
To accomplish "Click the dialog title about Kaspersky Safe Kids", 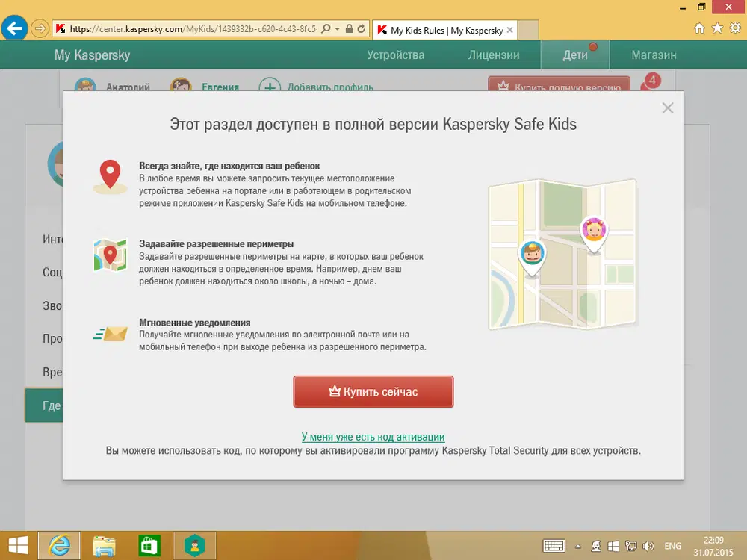I will tap(373, 124).
